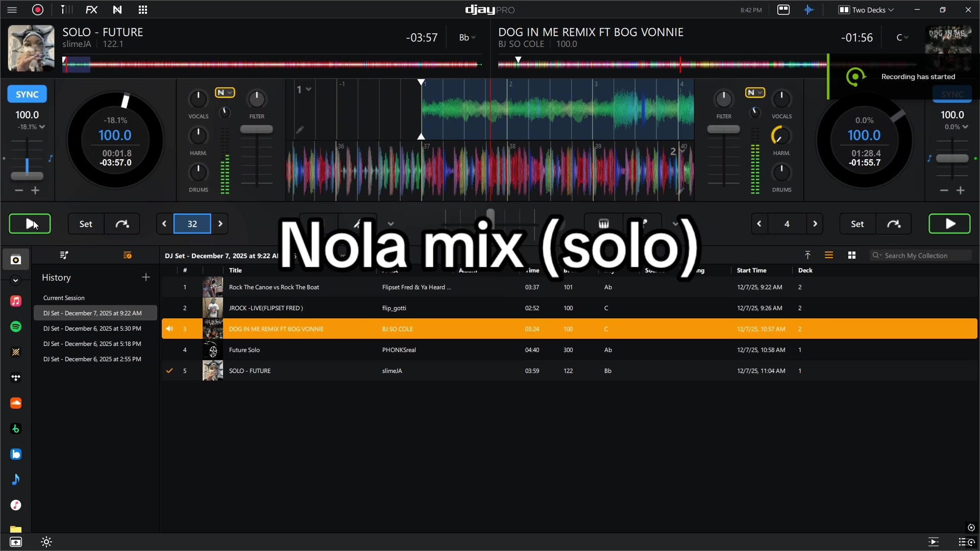Toggle the 32-beat loop on deck 1
Viewport: 980px width, 551px height.
tap(192, 223)
